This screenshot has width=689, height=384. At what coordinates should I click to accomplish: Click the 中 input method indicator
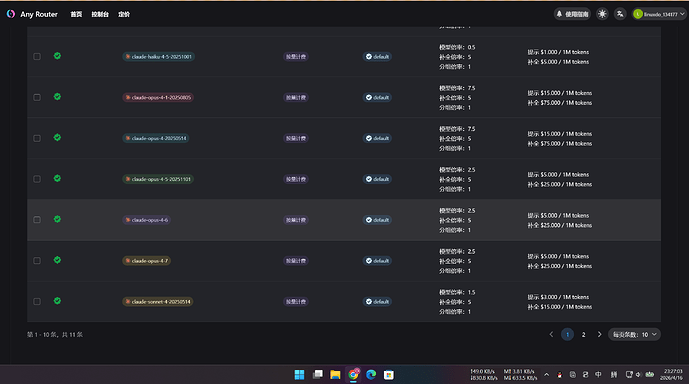(598, 375)
